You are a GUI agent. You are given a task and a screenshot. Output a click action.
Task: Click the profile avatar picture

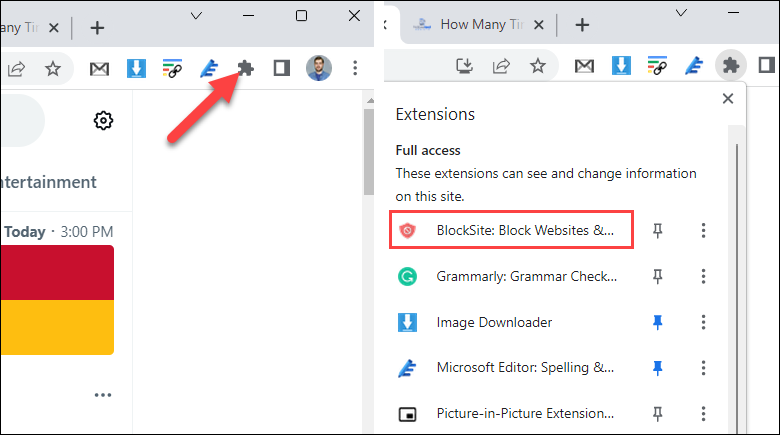(318, 68)
